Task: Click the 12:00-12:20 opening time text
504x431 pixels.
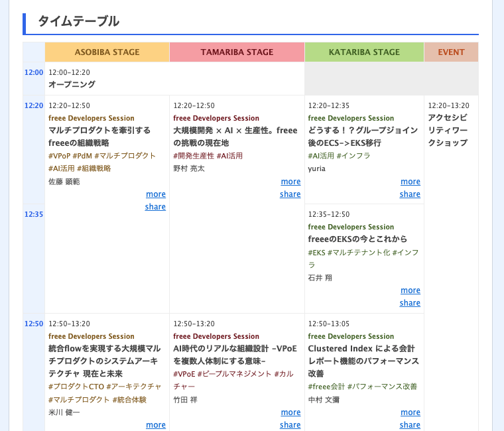Action: coord(69,72)
